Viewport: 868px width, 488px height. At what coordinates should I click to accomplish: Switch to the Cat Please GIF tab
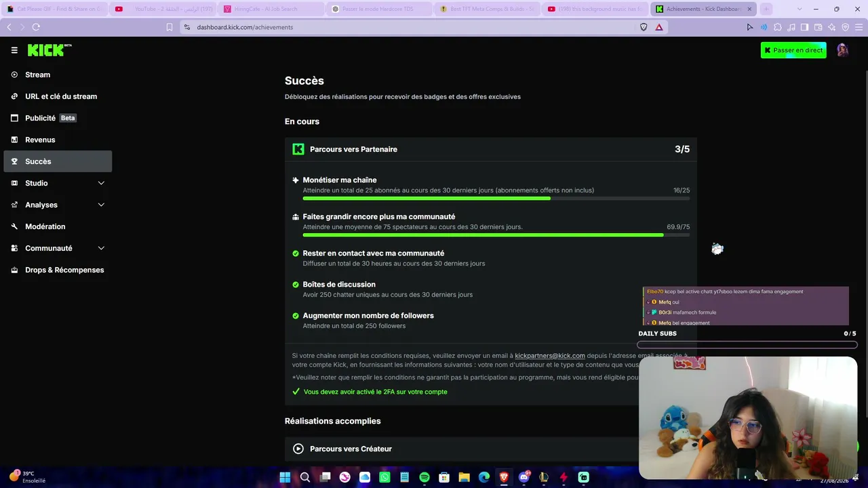55,9
